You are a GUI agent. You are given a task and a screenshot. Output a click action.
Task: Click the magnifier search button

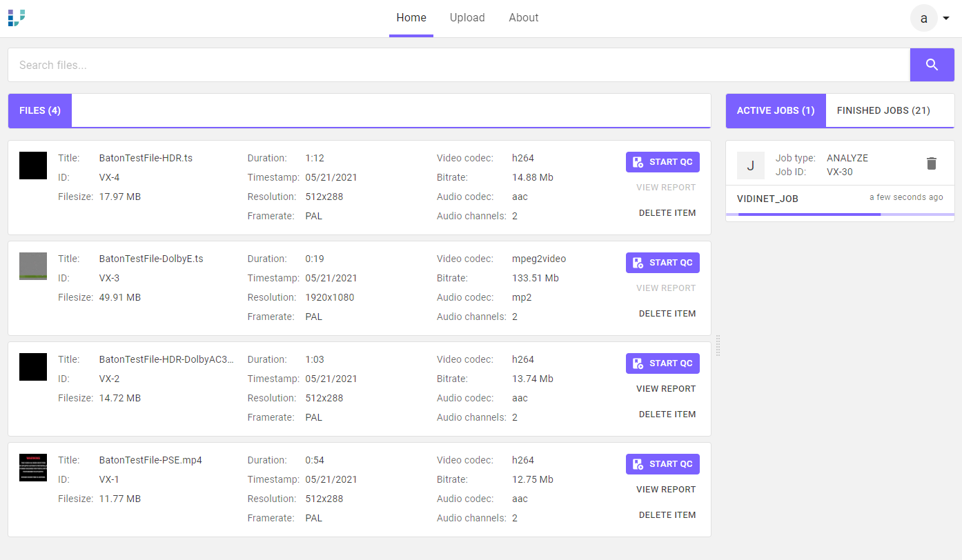[932, 65]
